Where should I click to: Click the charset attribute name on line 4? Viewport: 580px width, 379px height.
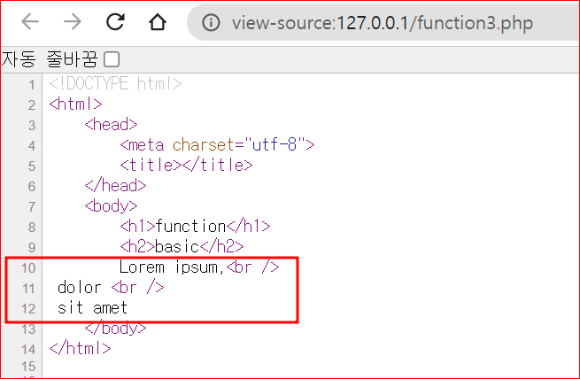(203, 145)
